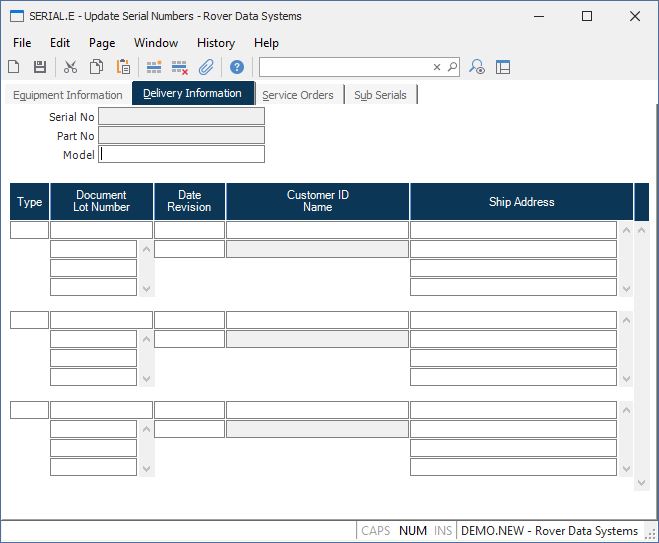Select the Sub Serials tab
Viewport: 659px width, 543px height.
click(x=380, y=95)
